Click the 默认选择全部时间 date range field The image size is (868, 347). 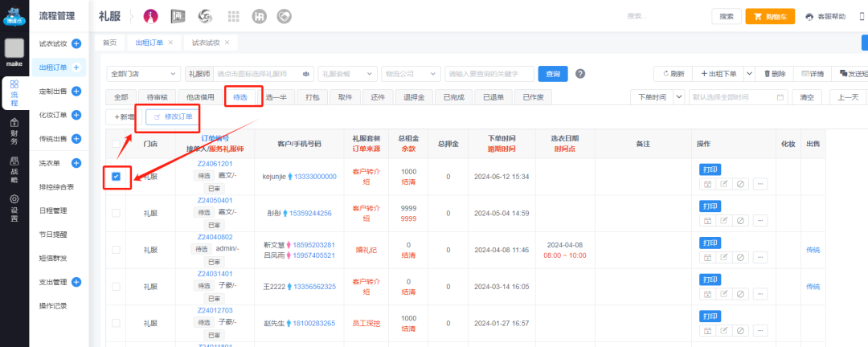tap(739, 97)
